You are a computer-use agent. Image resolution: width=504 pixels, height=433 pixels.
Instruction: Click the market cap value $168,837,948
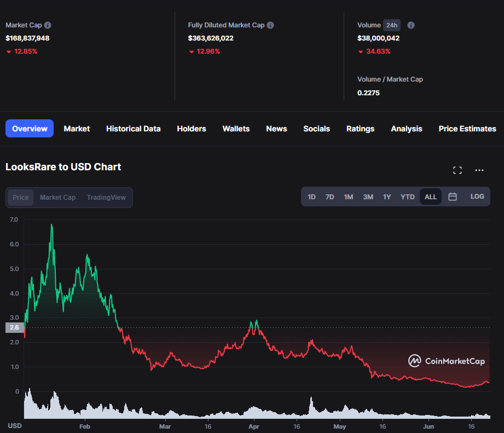click(x=27, y=38)
